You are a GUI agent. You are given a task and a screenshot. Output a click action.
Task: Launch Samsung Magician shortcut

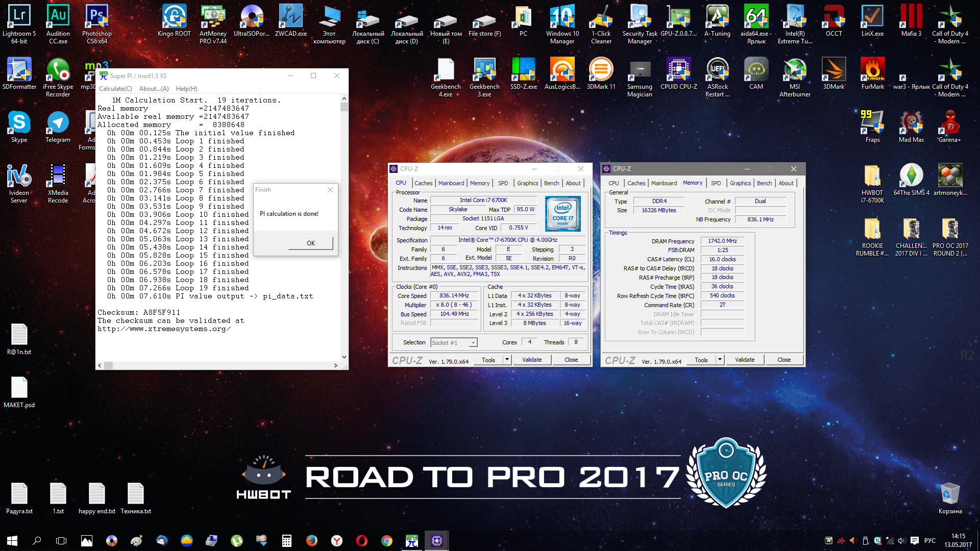640,77
